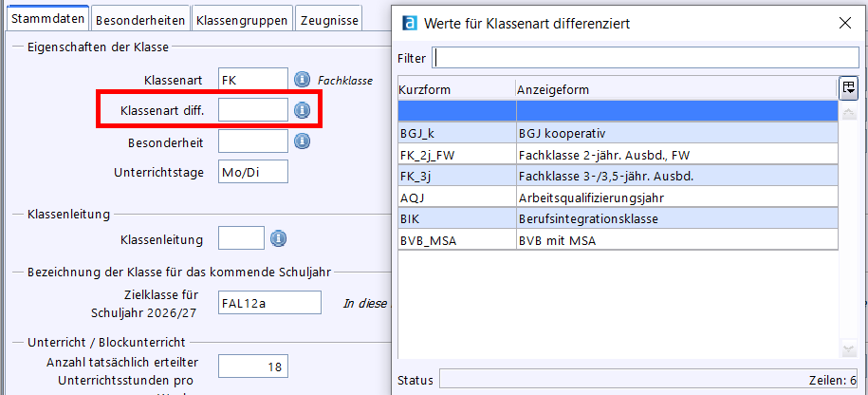
Task: Click the BGJ kooperativ cell
Action: tap(677, 134)
